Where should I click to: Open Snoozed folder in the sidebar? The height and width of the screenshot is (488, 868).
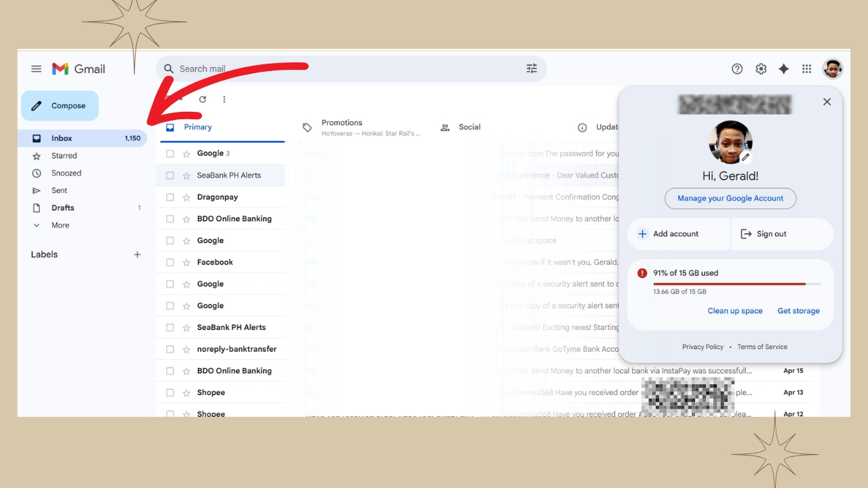point(82,173)
